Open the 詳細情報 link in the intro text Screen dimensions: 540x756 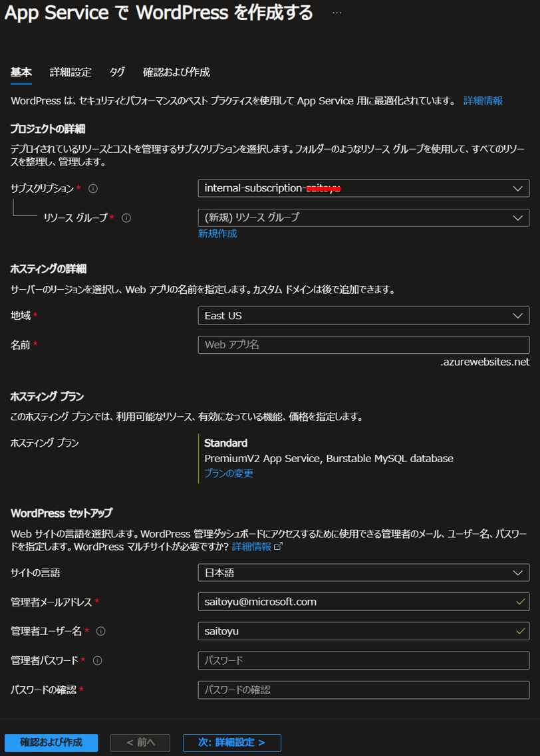click(483, 101)
